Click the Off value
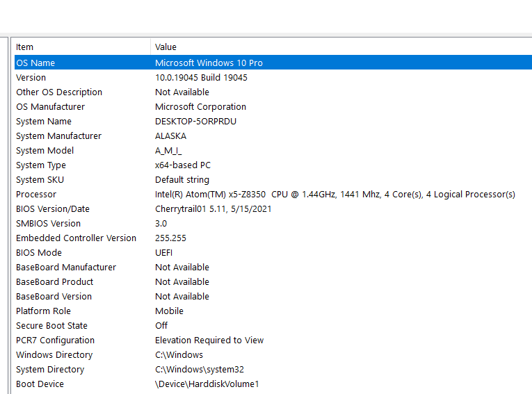532x394 pixels. tap(161, 325)
